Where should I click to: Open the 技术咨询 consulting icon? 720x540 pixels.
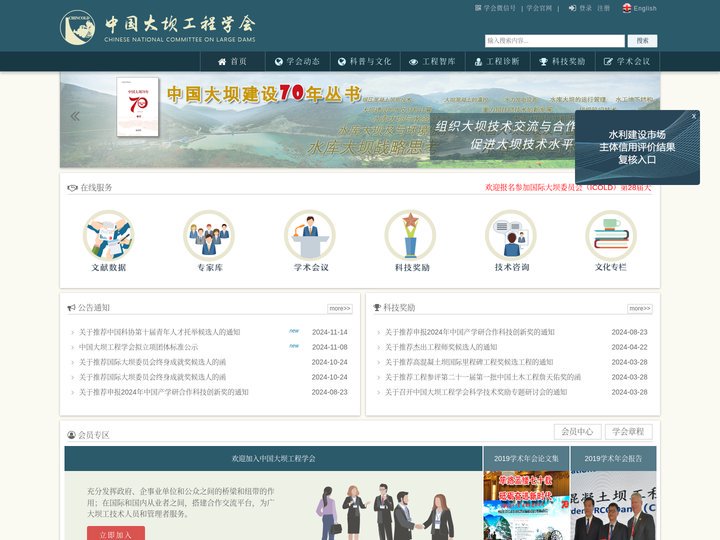pos(511,236)
